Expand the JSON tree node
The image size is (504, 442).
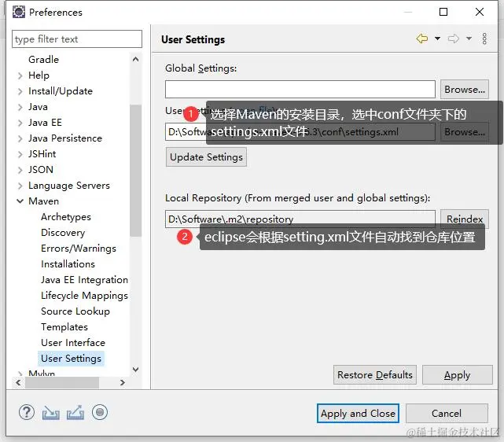(20, 170)
